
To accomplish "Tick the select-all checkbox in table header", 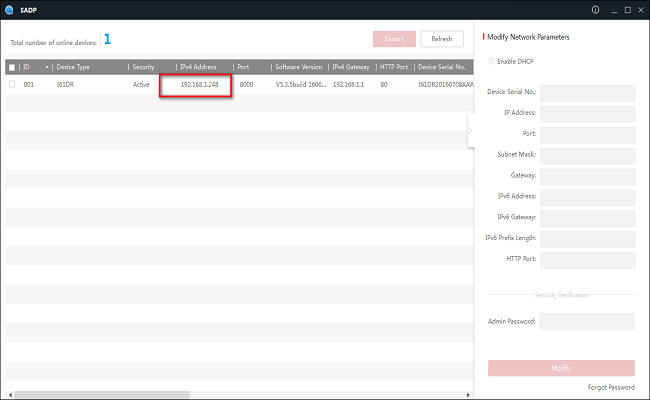I will click(12, 67).
